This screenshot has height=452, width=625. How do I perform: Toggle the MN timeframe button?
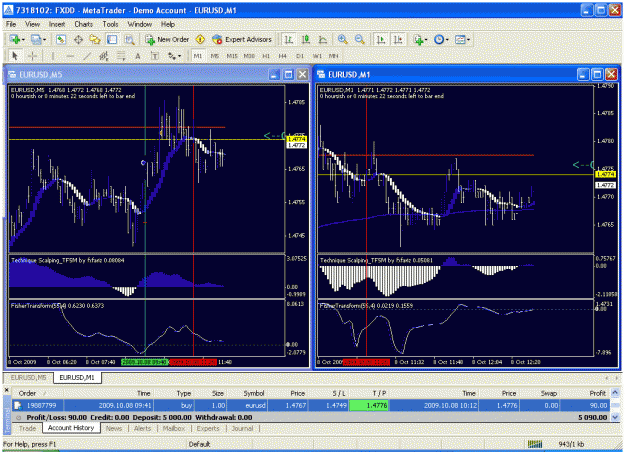334,56
